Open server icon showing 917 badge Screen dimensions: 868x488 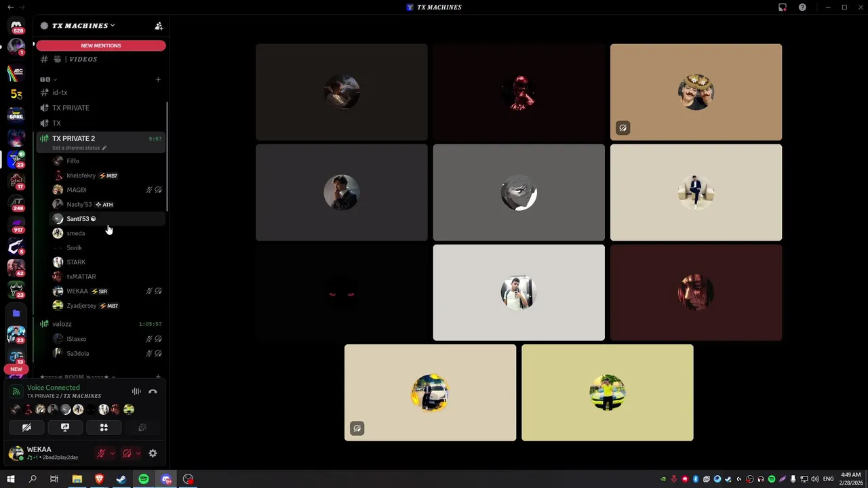(x=16, y=225)
